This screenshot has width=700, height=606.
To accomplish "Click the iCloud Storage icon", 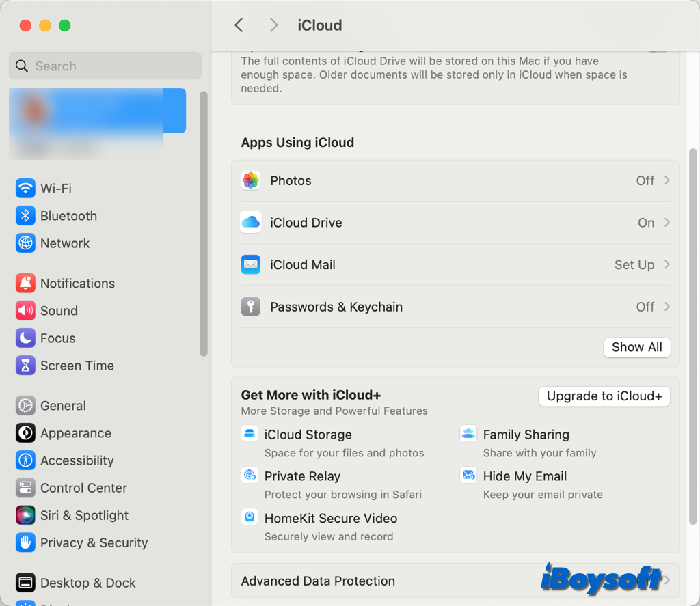I will click(250, 433).
